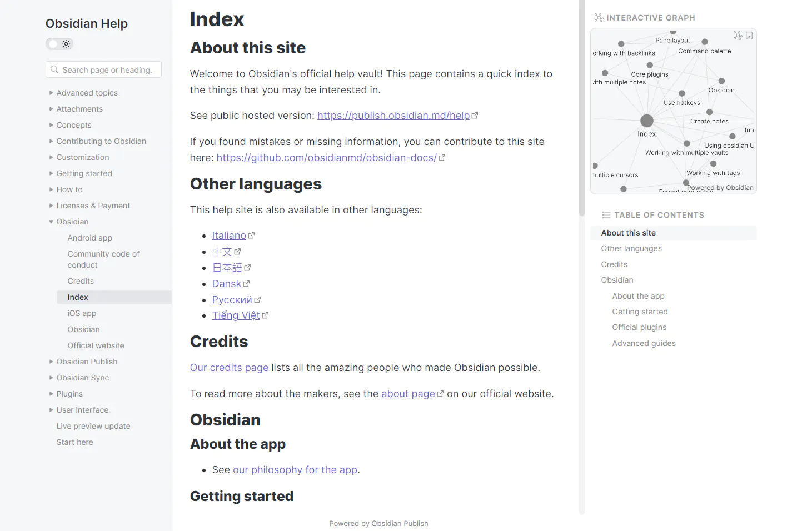Expand the Advanced topics folder
Viewport: 812px width, 531px height.
tap(51, 93)
